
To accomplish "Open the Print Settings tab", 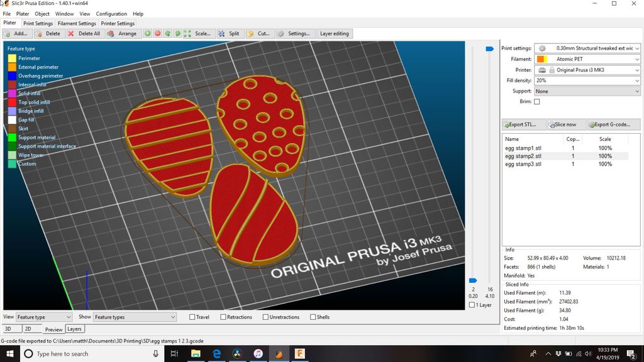I will tap(38, 23).
